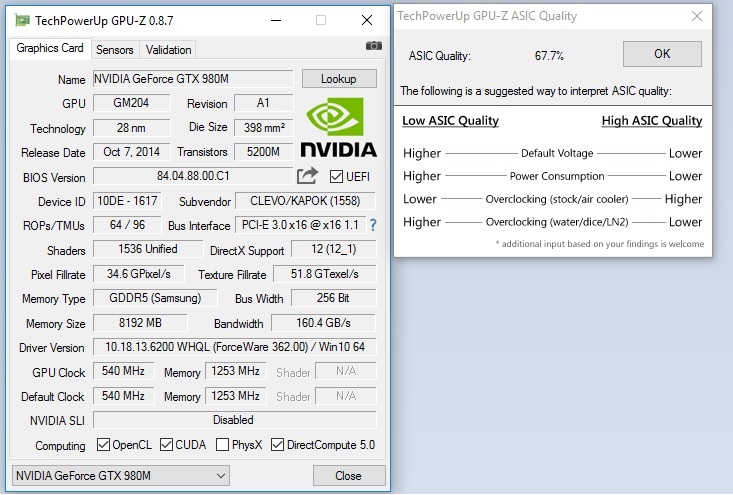733x495 pixels.
Task: Click the GPU field showing GM204
Action: point(131,103)
